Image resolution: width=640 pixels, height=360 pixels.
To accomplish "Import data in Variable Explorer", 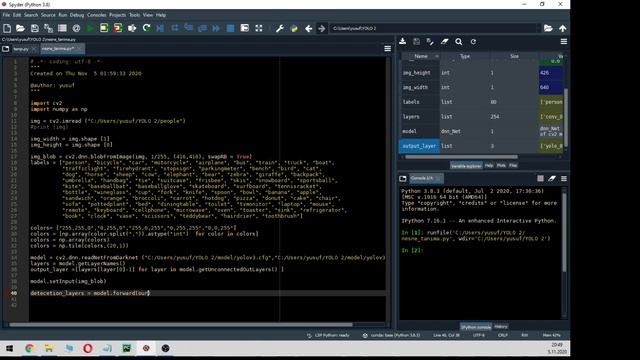I will (x=402, y=41).
